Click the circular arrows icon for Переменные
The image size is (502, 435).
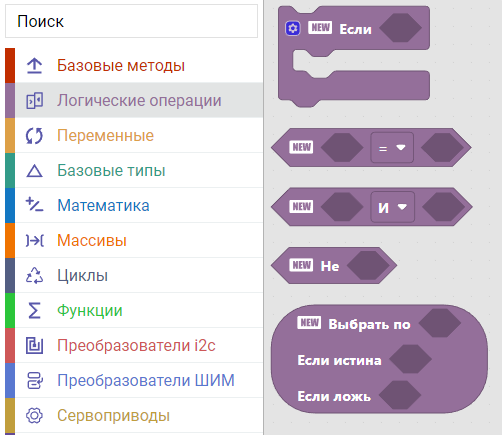point(34,136)
